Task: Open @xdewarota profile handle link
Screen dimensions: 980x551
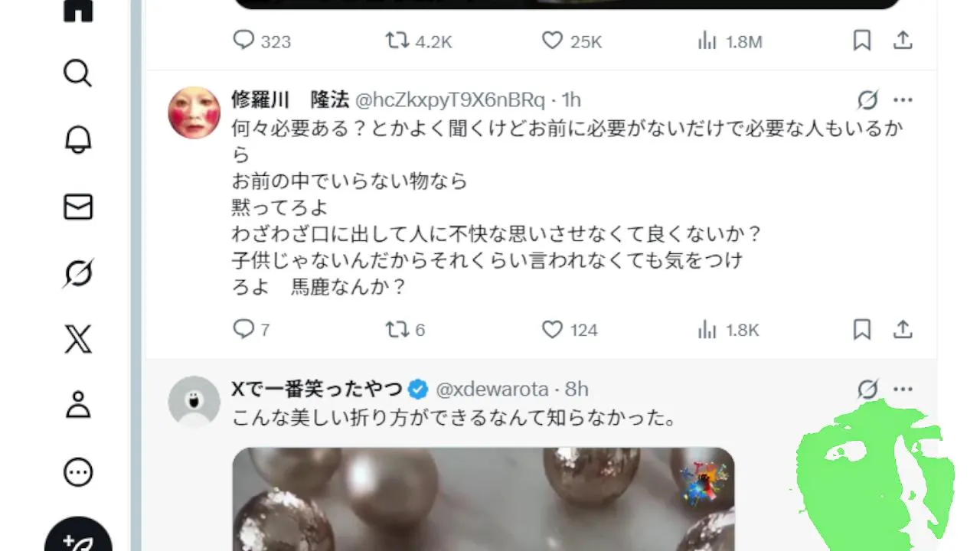Action: point(492,390)
